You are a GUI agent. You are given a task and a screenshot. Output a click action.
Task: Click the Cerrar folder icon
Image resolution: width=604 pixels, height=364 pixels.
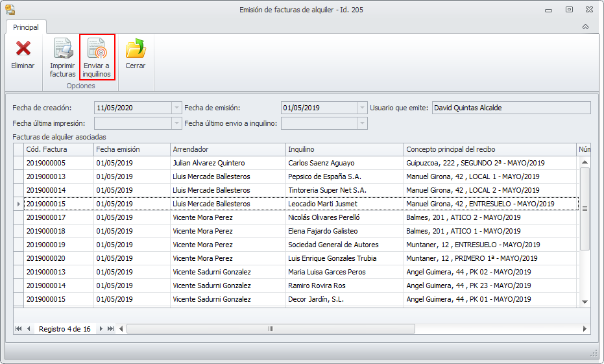tap(135, 49)
